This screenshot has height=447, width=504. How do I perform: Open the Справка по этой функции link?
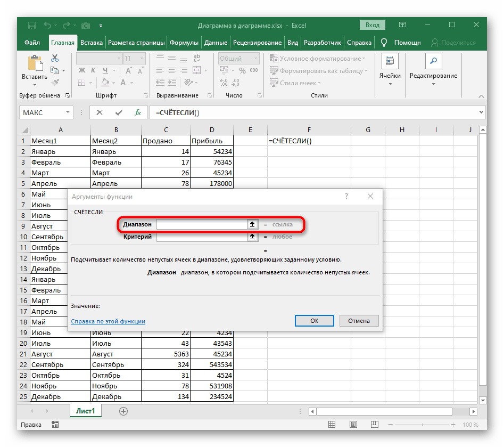pyautogui.click(x=108, y=321)
